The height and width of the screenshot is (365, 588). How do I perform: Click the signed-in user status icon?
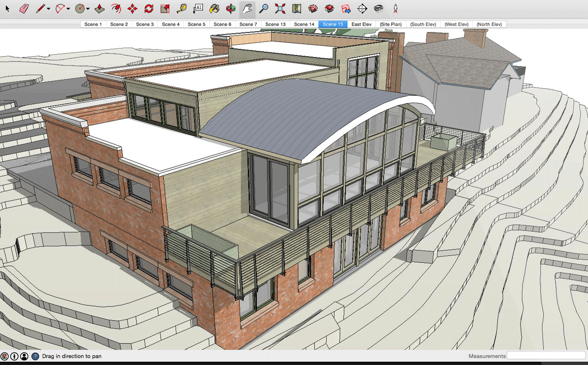(24, 356)
